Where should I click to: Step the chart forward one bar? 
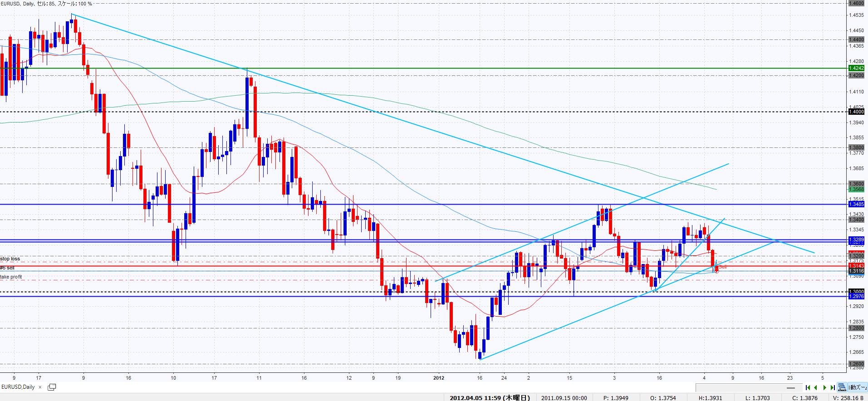pos(824,387)
